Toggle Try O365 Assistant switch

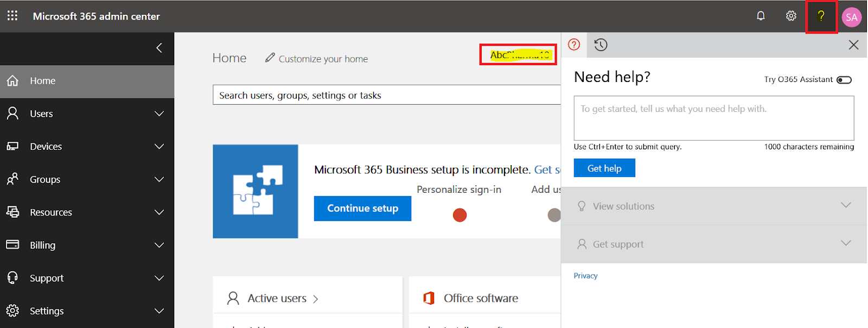(x=844, y=80)
